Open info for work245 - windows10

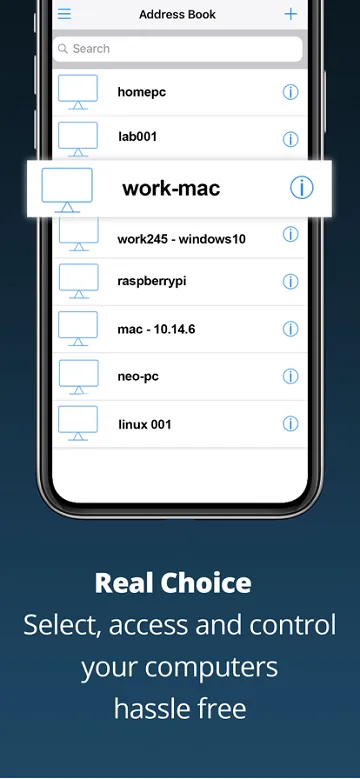(290, 234)
